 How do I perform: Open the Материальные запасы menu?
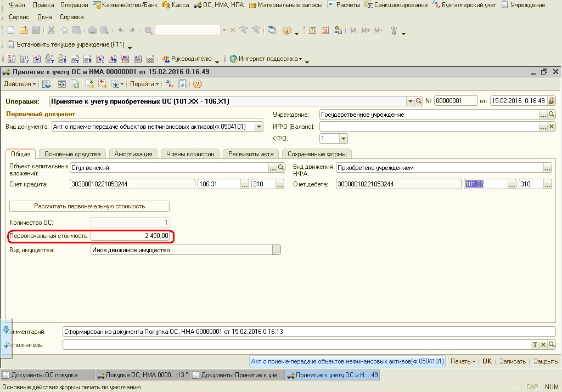[x=285, y=5]
